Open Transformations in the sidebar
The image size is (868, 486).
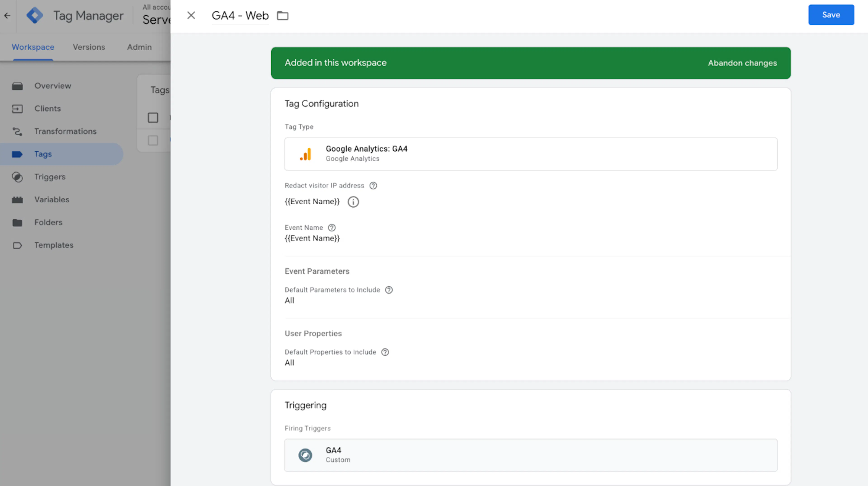(65, 131)
